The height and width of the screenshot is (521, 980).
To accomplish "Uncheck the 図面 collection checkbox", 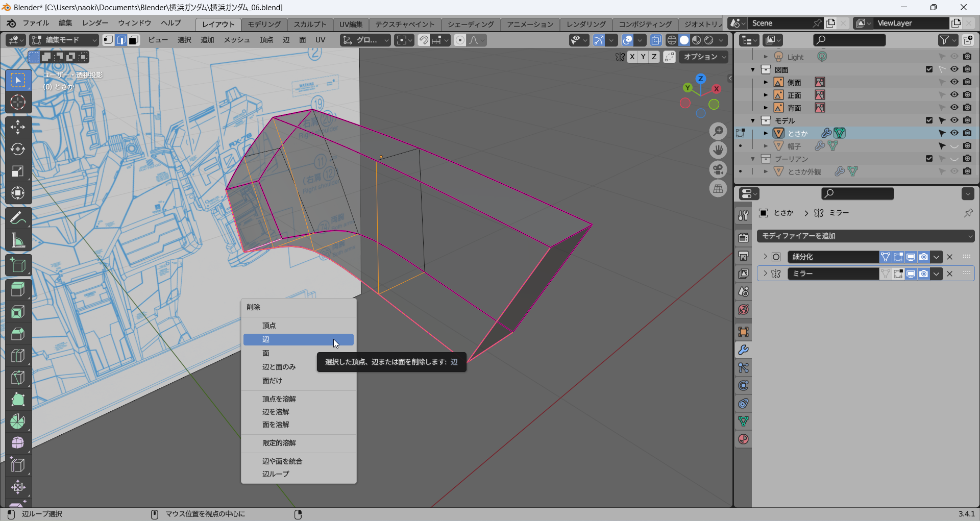I will coord(929,69).
